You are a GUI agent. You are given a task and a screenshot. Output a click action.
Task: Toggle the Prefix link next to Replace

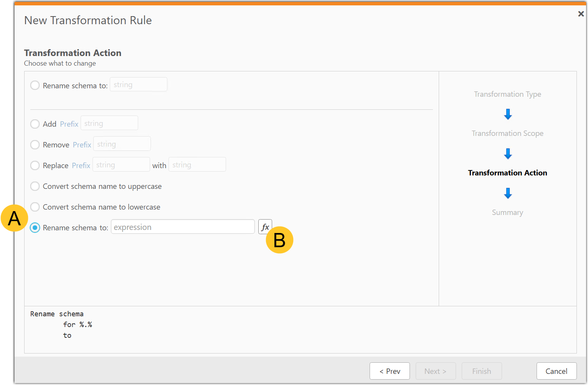pyautogui.click(x=81, y=165)
